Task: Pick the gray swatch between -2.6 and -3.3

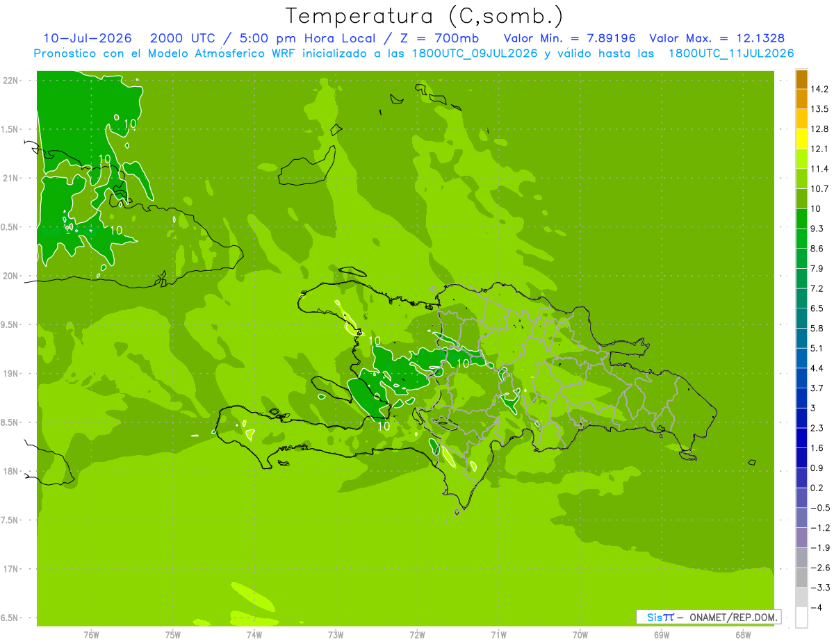Action: (801, 577)
